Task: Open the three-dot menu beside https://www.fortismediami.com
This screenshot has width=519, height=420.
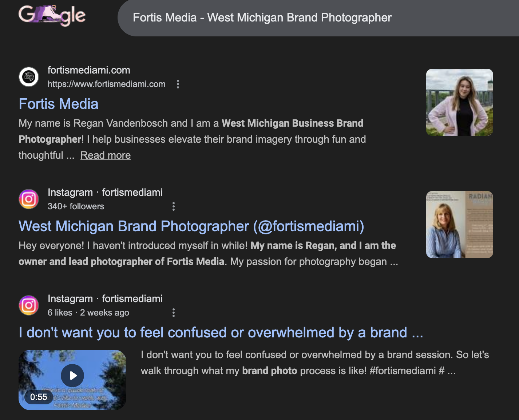Action: [x=178, y=84]
